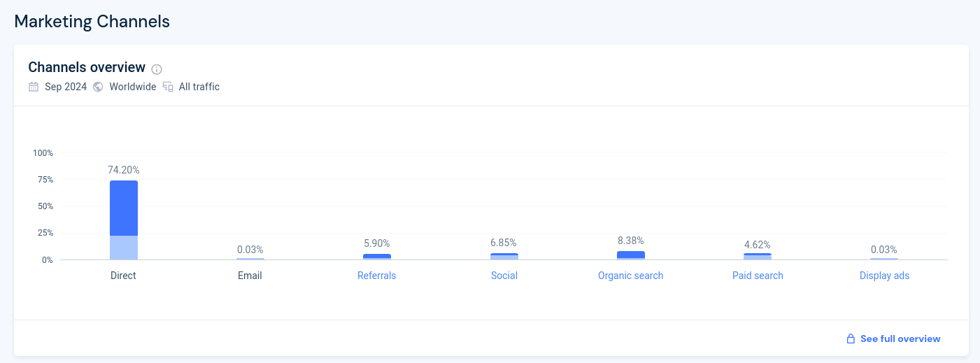Open the Paid search channel link
The height and width of the screenshot is (363, 980).
click(758, 276)
